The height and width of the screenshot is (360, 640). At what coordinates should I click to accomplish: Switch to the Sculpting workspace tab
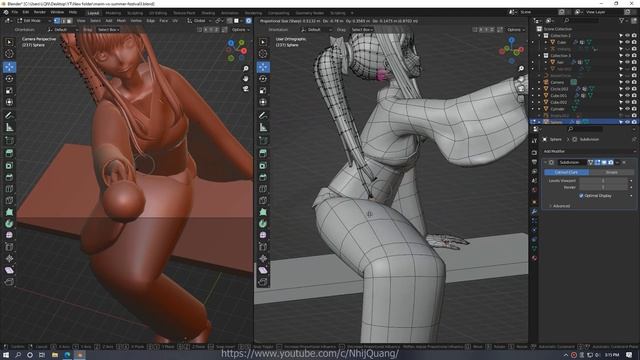tap(135, 13)
